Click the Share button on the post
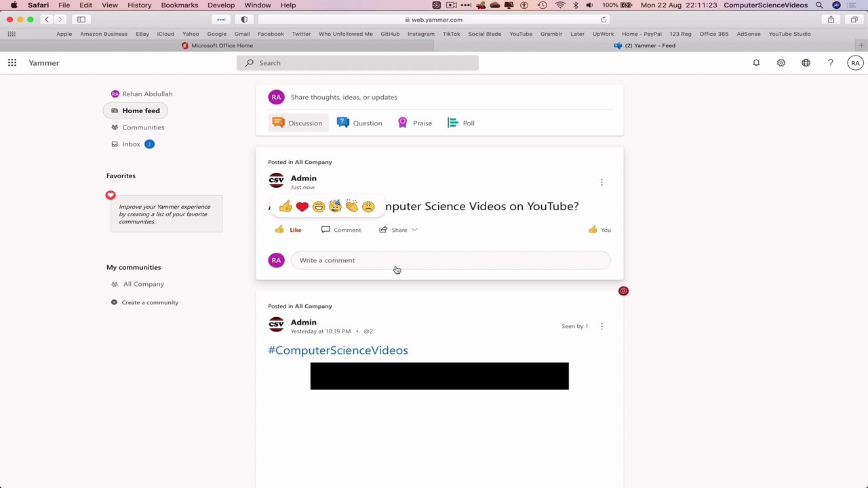This screenshot has height=488, width=868. click(393, 230)
